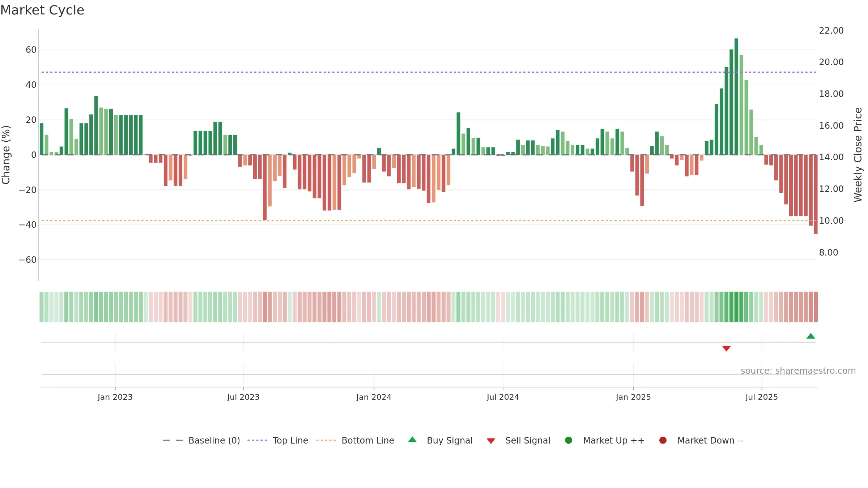Click the 20.00 price axis label

point(831,62)
